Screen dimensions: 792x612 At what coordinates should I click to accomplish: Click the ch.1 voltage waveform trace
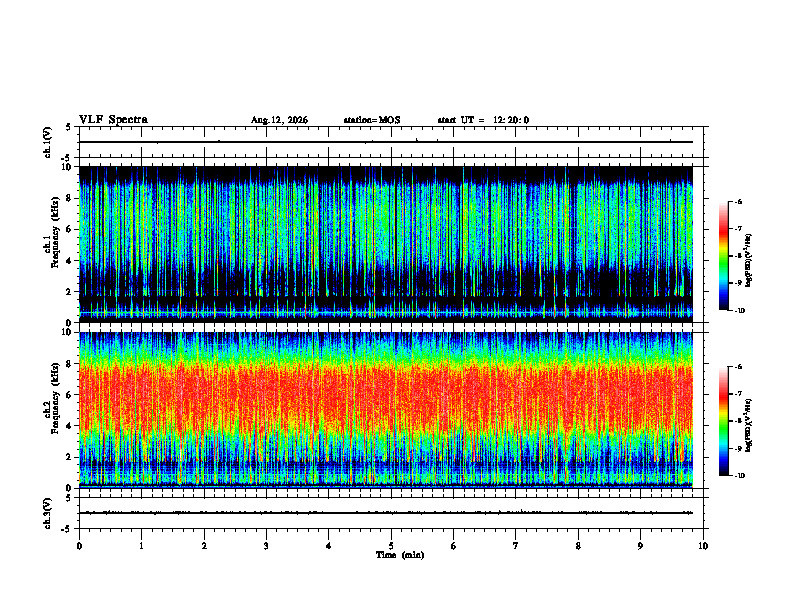[386, 142]
